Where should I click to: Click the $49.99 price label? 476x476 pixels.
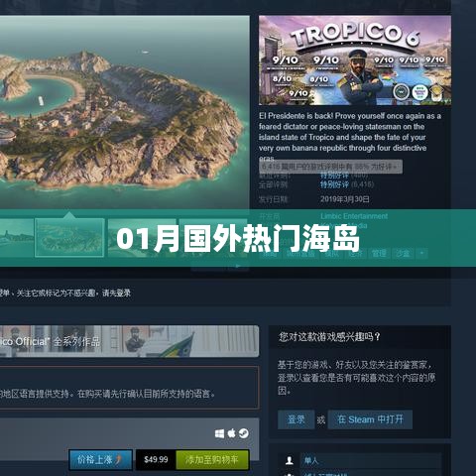(x=156, y=459)
